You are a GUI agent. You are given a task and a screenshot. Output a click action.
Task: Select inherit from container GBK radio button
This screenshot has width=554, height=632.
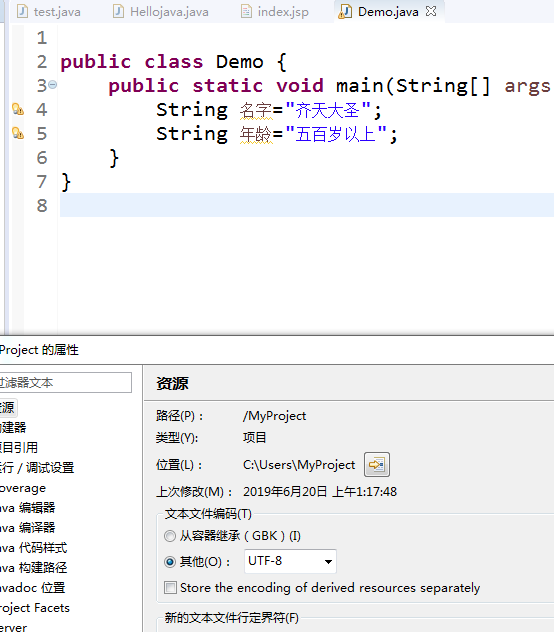point(170,536)
